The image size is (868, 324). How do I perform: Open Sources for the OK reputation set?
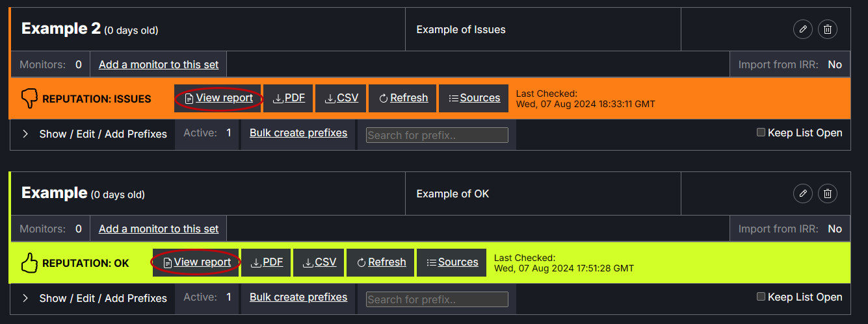point(452,262)
